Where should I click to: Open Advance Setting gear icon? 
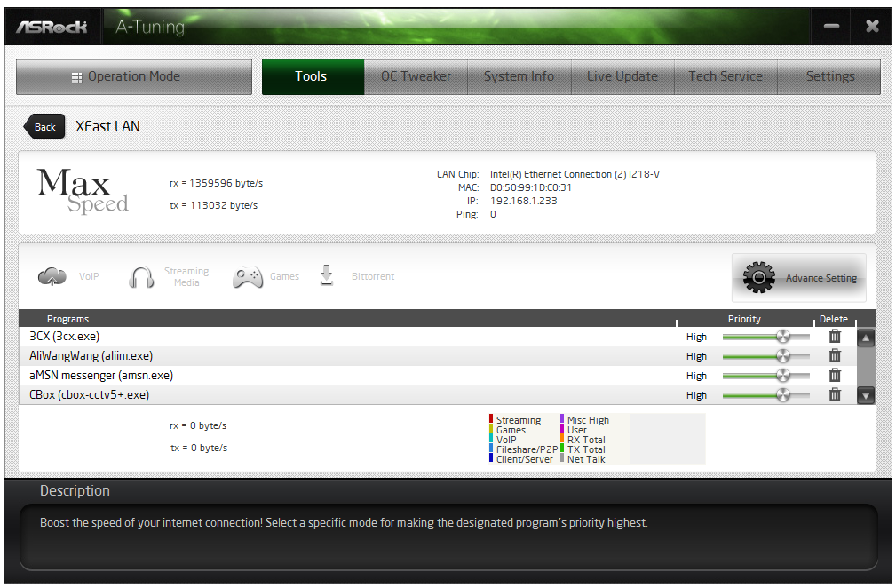[759, 278]
